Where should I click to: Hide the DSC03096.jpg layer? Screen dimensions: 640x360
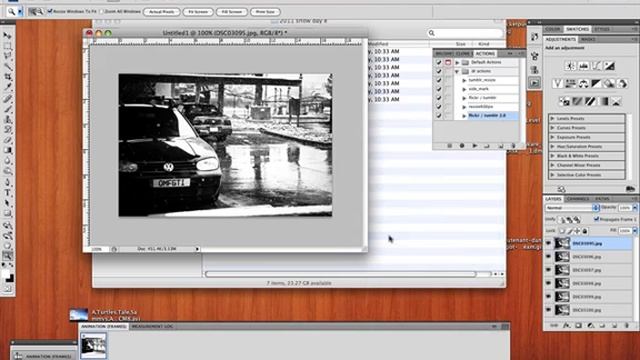tap(549, 257)
